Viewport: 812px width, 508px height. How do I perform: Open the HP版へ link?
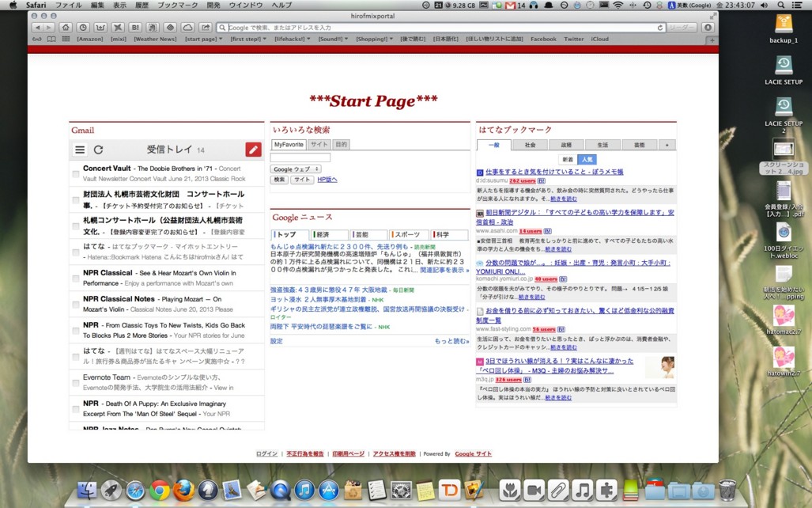(x=327, y=180)
